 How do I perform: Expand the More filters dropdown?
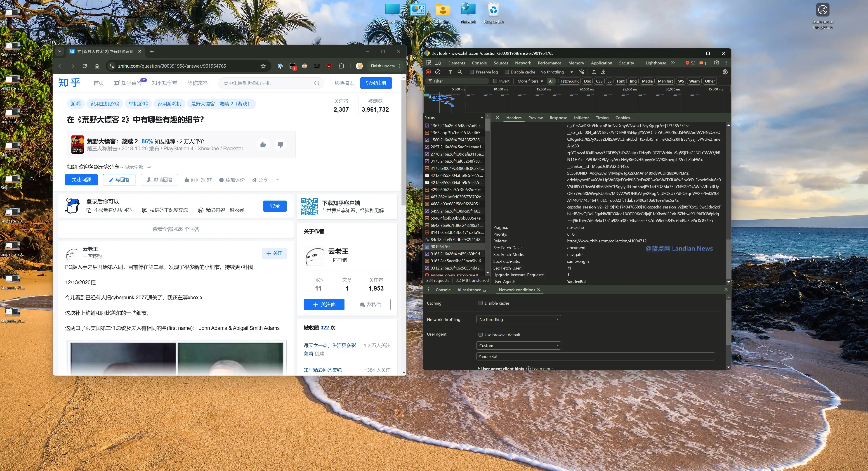[x=530, y=81]
